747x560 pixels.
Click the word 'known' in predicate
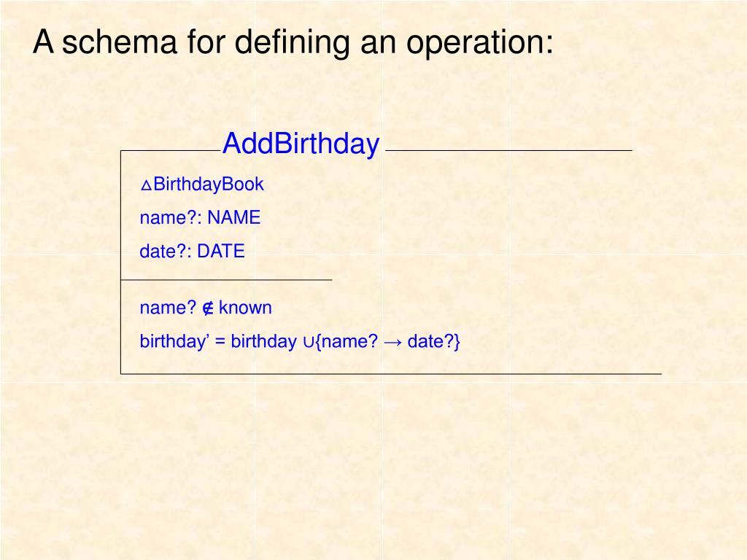coord(245,308)
